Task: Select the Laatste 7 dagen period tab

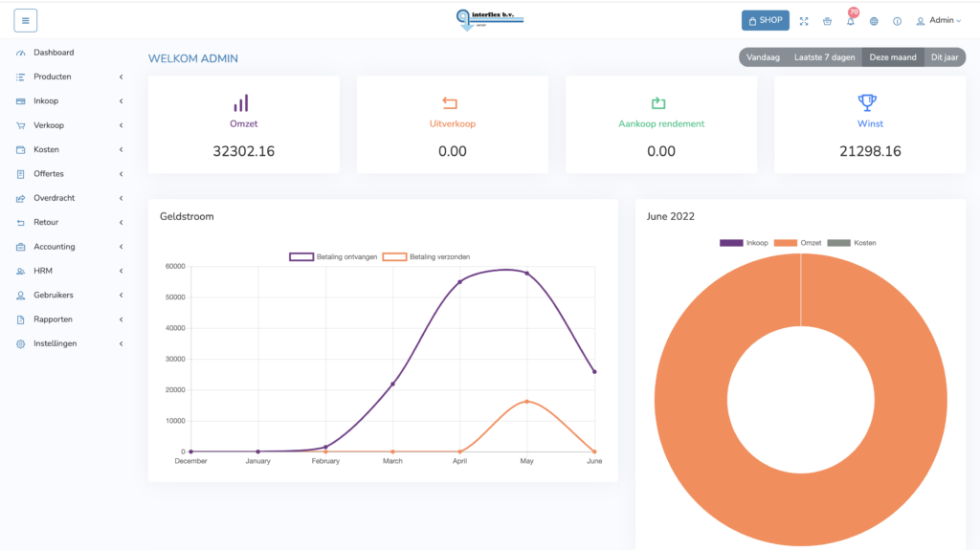Action: tap(824, 57)
